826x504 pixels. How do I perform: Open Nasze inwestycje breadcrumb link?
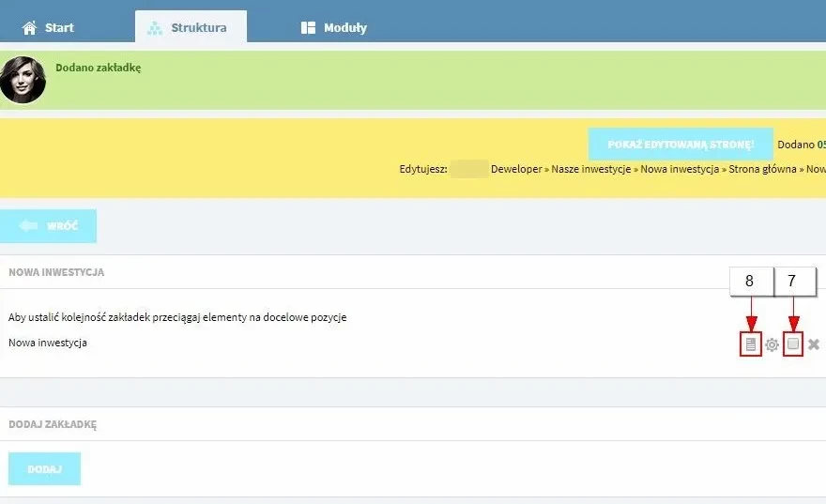591,169
